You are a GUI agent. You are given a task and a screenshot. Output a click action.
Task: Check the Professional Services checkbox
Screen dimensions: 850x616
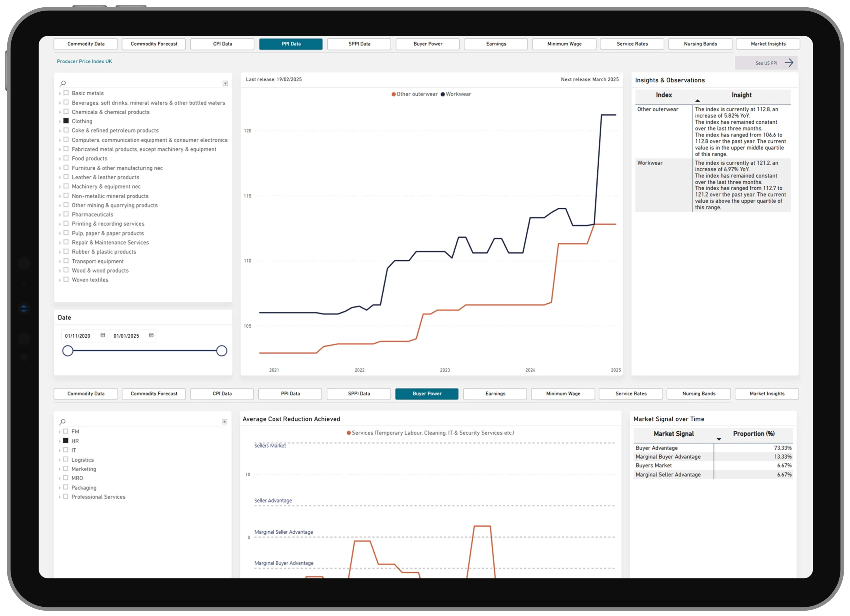(66, 496)
